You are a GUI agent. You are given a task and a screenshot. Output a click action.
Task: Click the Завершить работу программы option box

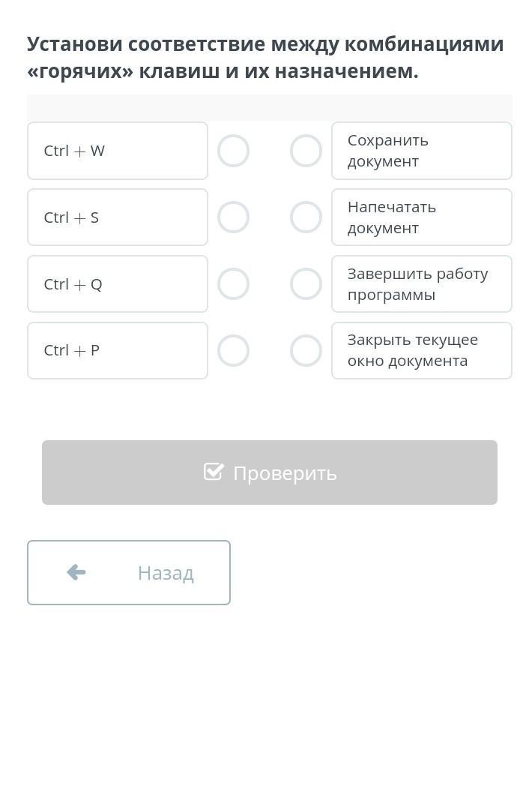(x=422, y=284)
